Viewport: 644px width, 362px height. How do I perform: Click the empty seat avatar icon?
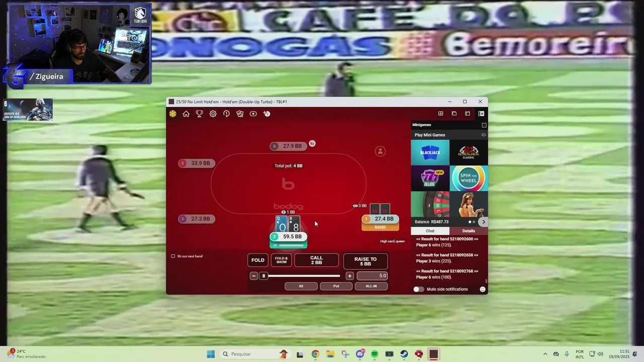tap(380, 151)
